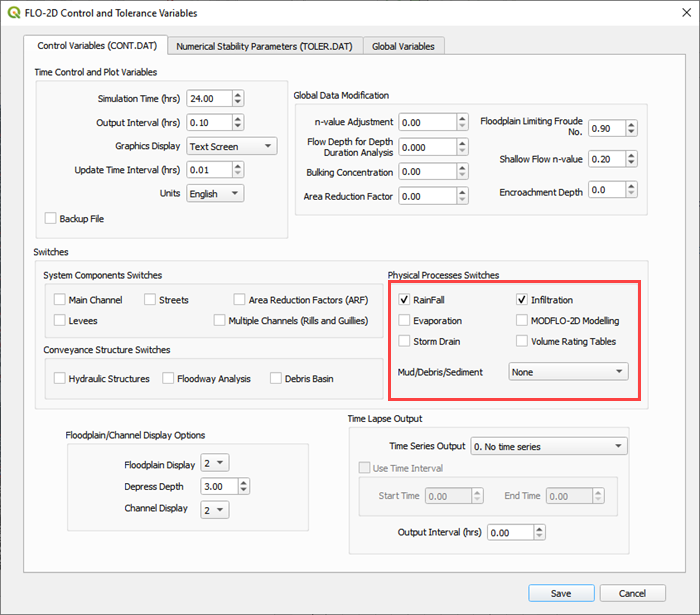Enable the Evaporation checkbox
This screenshot has width=700, height=615.
[x=404, y=321]
